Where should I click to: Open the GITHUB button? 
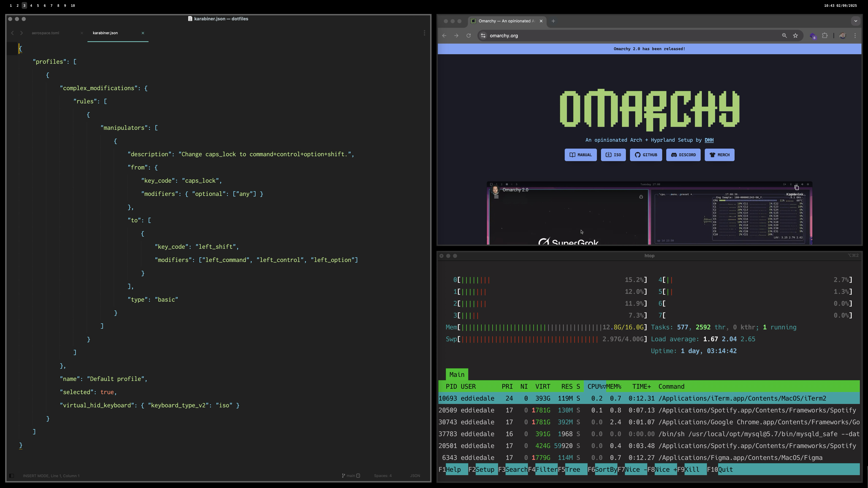tap(646, 155)
